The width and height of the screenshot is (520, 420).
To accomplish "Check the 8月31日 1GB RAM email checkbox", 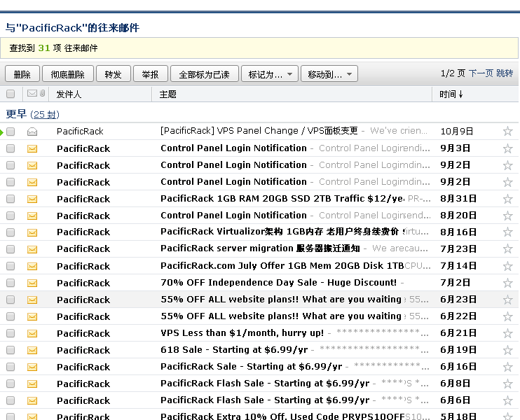I will [11, 199].
